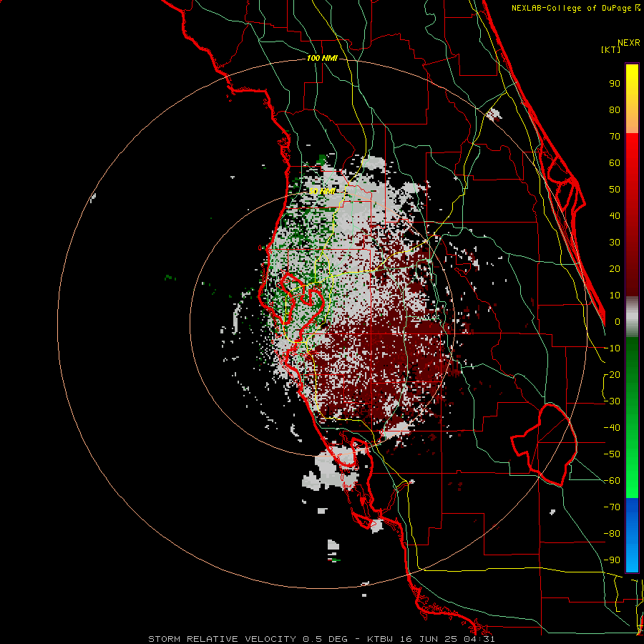644x644 pixels.
Task: Click the -50 value on velocity scale
Action: tap(612, 454)
